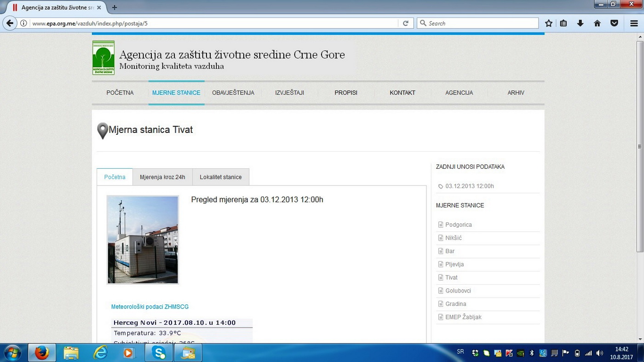Open the Gradina station link
Viewport: 644px width, 362px height.
pyautogui.click(x=456, y=304)
